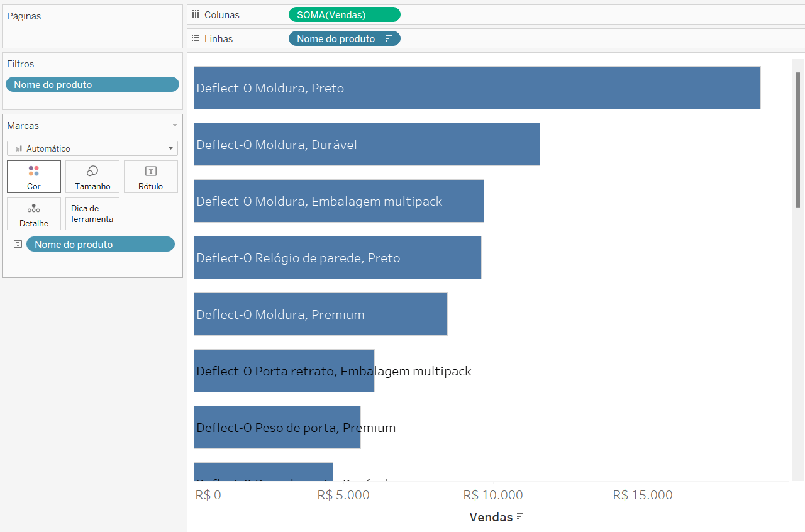Open the Cor color marks card
Screen dimensions: 805x532
click(34, 177)
